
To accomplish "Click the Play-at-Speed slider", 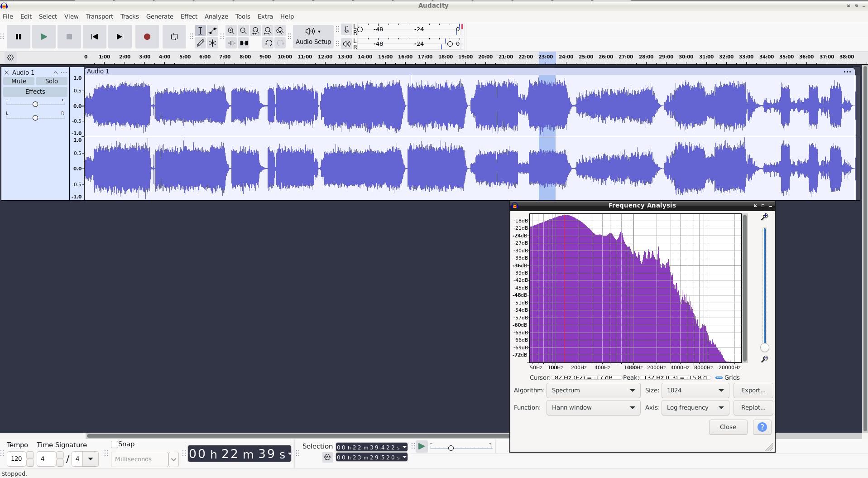I will point(461,448).
